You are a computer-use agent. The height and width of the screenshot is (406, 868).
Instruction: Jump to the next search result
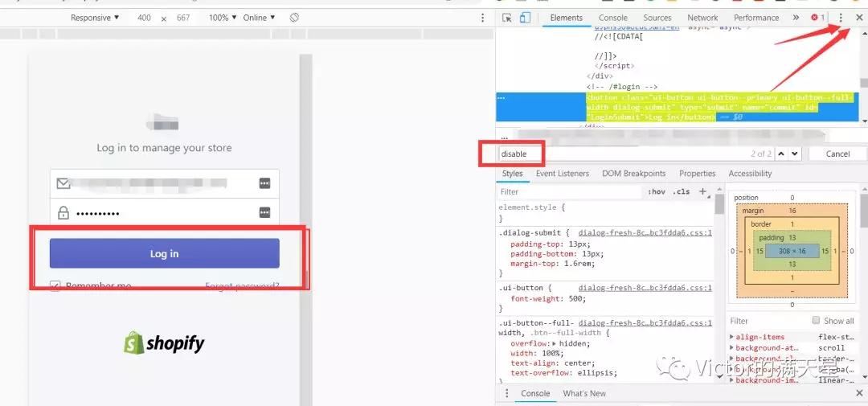point(795,154)
